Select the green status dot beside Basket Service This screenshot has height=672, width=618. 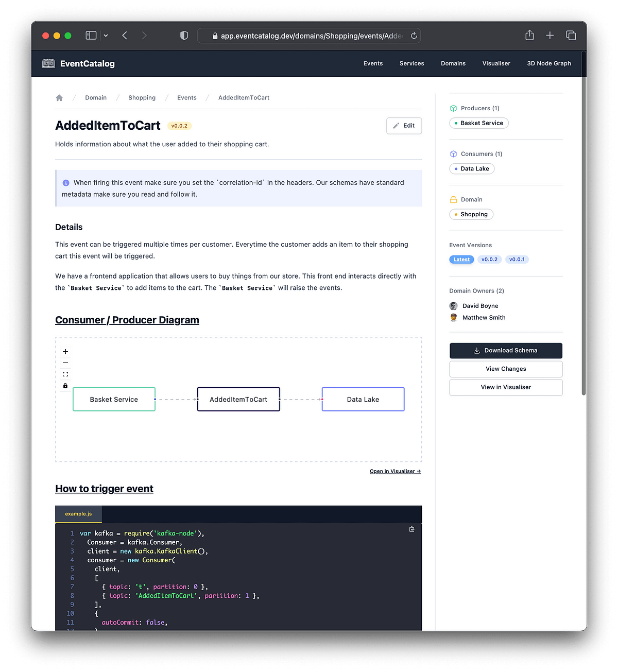pyautogui.click(x=456, y=123)
